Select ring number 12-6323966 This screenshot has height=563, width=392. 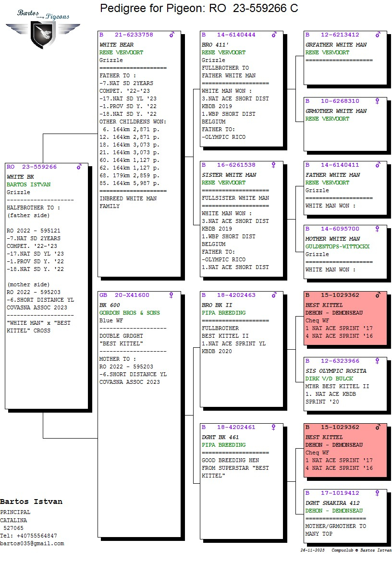click(340, 361)
